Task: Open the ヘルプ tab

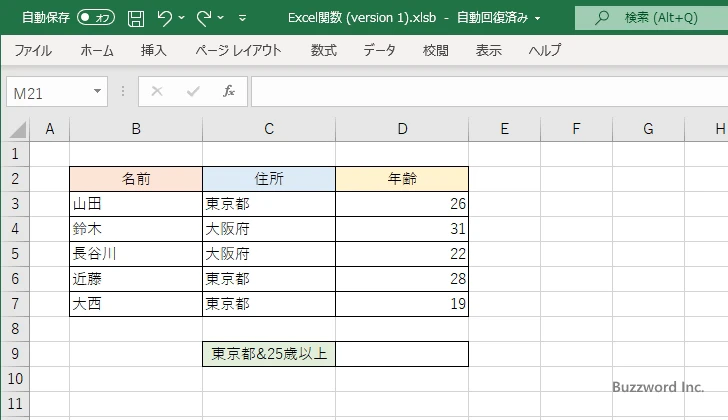Action: pos(545,50)
